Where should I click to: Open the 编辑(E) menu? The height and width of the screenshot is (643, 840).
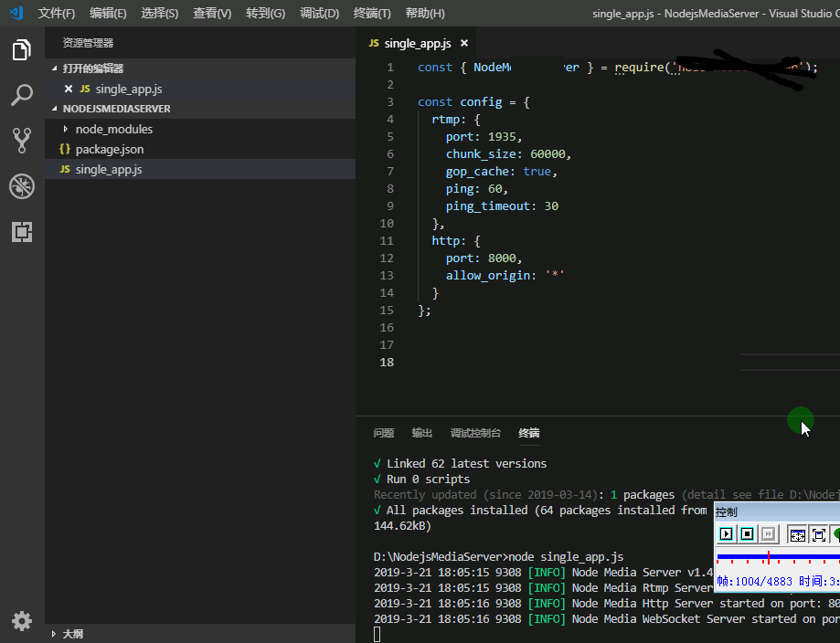tap(108, 14)
